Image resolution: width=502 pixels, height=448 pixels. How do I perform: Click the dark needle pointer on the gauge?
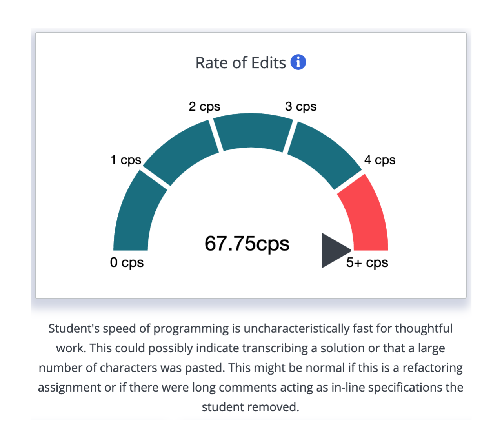(334, 250)
